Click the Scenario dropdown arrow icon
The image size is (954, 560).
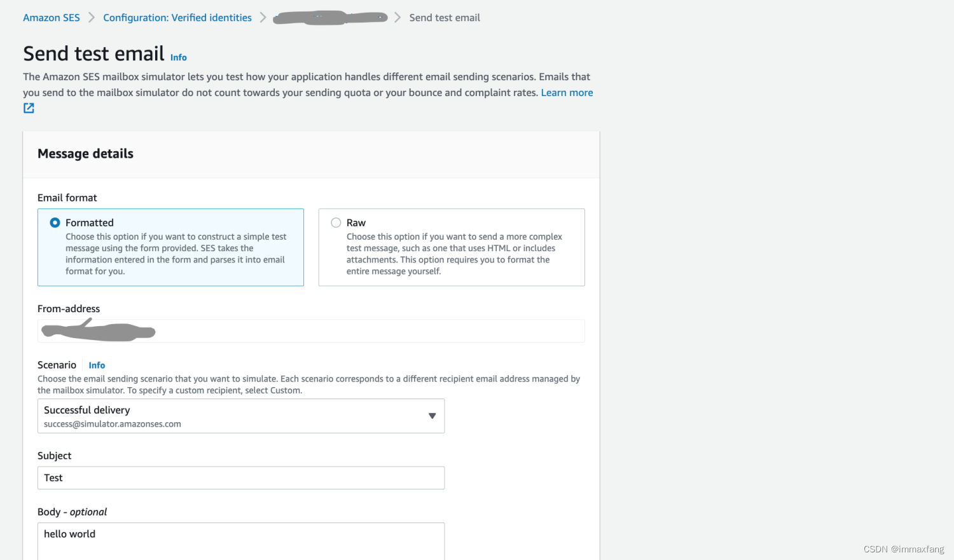click(432, 416)
